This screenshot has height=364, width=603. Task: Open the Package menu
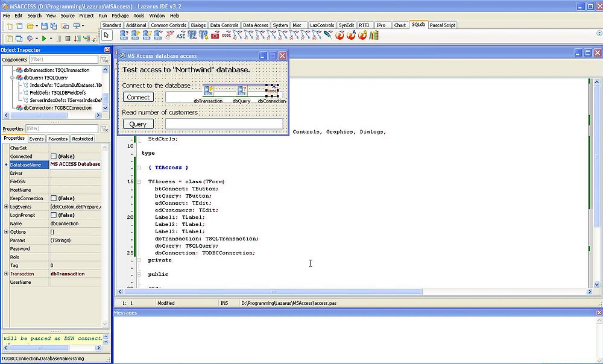pos(120,16)
